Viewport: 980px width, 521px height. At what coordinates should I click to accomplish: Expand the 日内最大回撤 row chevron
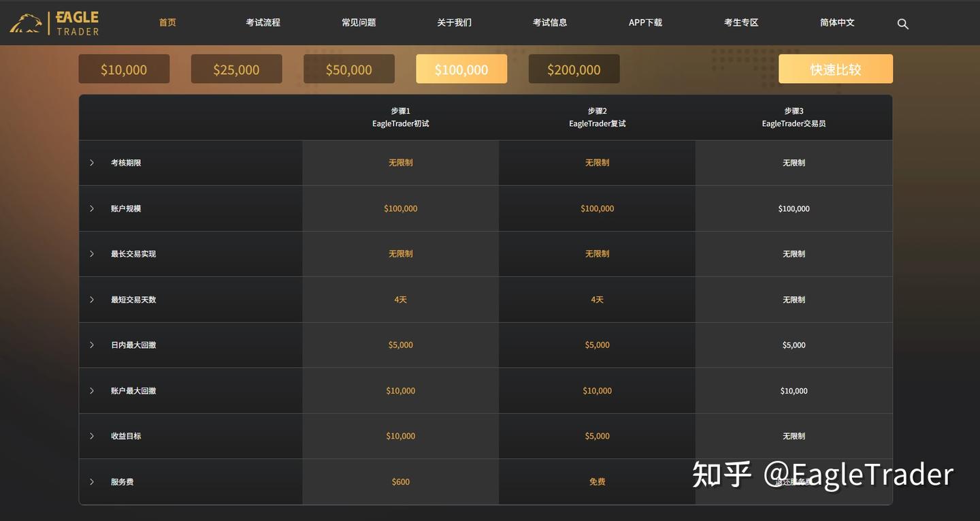tap(92, 345)
